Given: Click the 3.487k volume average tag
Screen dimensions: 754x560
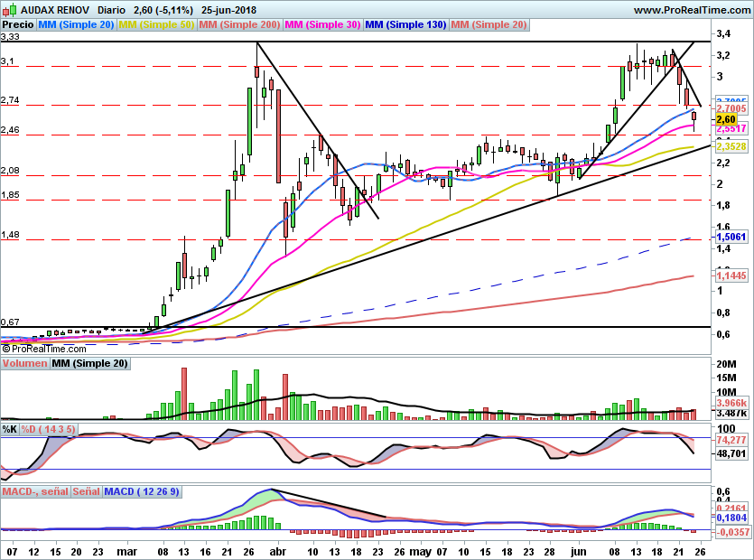Looking at the screenshot, I should click(731, 413).
